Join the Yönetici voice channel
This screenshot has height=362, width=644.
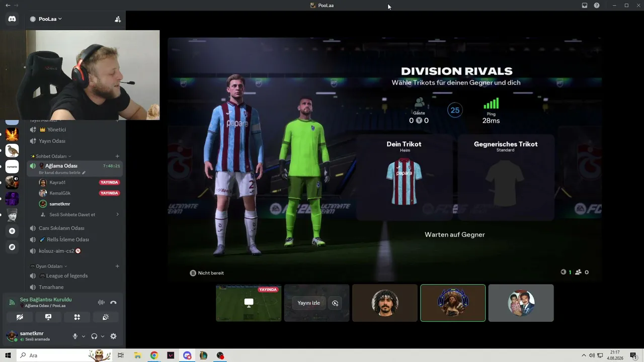75,130
